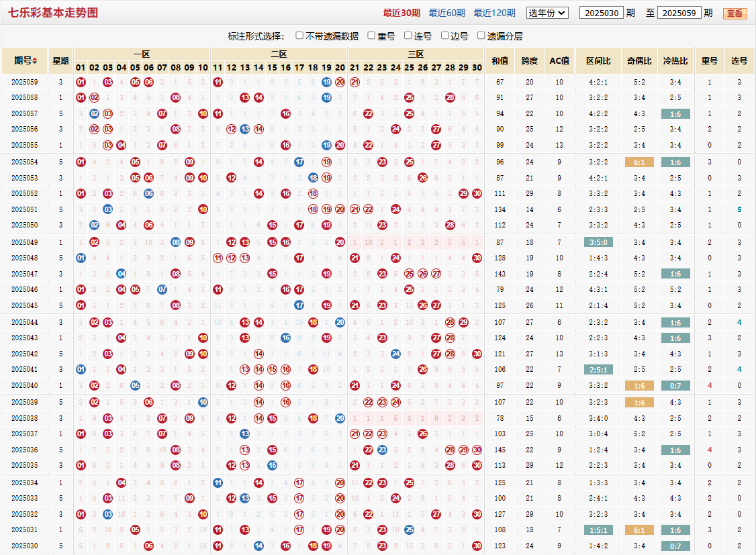This screenshot has width=756, height=555.
Task: Click red ball 30 in row 2025052
Action: [477, 193]
